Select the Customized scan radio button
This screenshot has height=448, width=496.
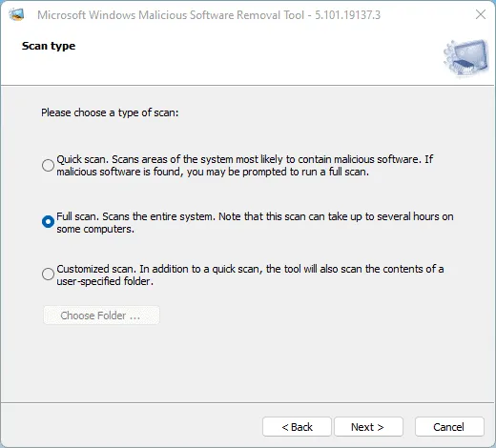[x=48, y=274]
